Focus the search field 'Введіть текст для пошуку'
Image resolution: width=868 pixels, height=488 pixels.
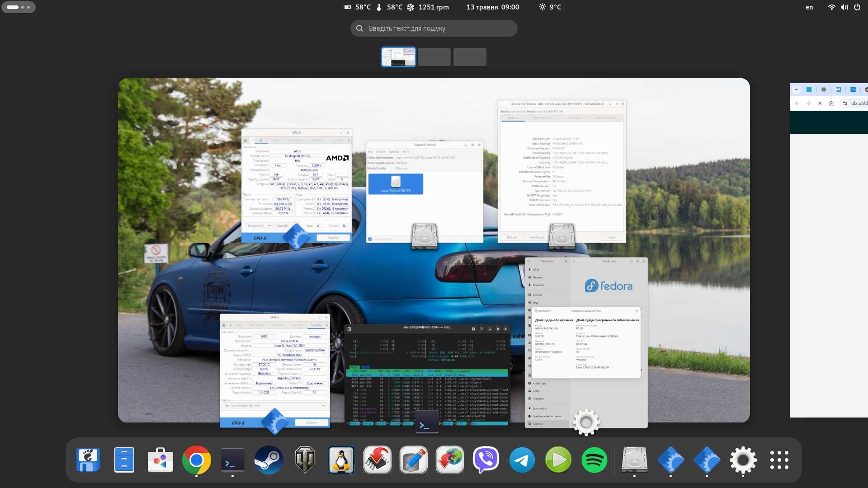click(434, 28)
